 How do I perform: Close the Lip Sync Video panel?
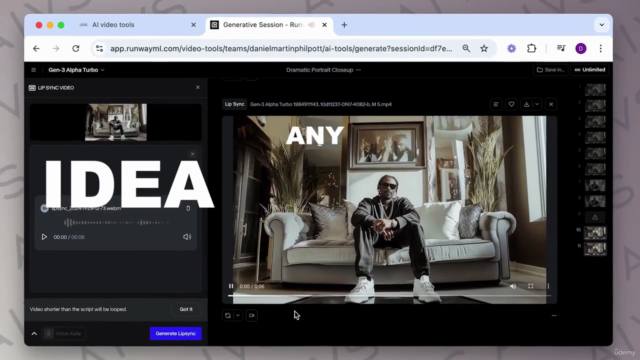(x=198, y=87)
